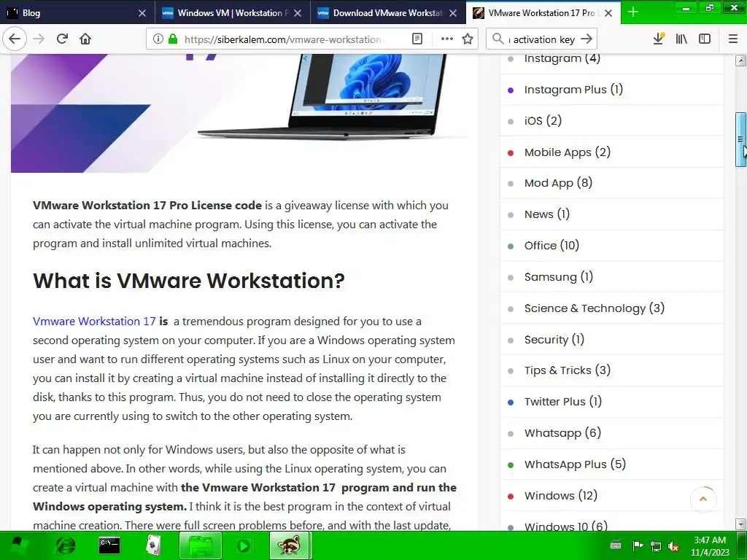The image size is (747, 560).
Task: Bookmark this page with the star
Action: point(468,39)
